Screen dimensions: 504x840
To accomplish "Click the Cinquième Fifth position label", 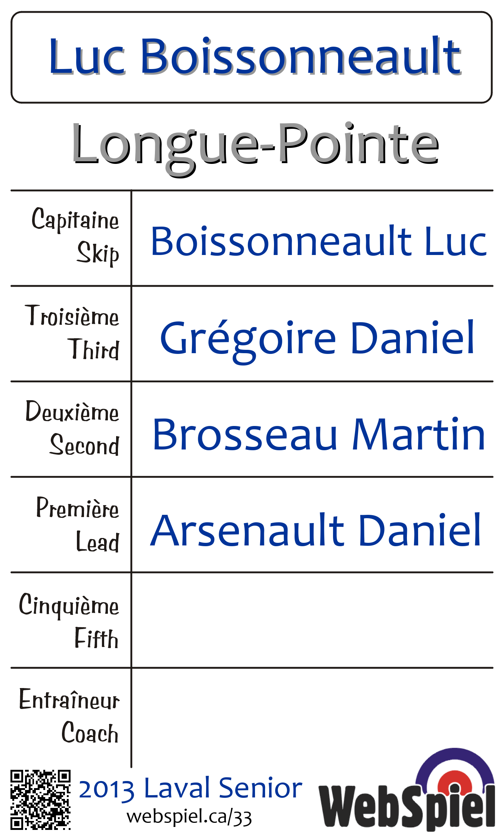I will 69,620.
